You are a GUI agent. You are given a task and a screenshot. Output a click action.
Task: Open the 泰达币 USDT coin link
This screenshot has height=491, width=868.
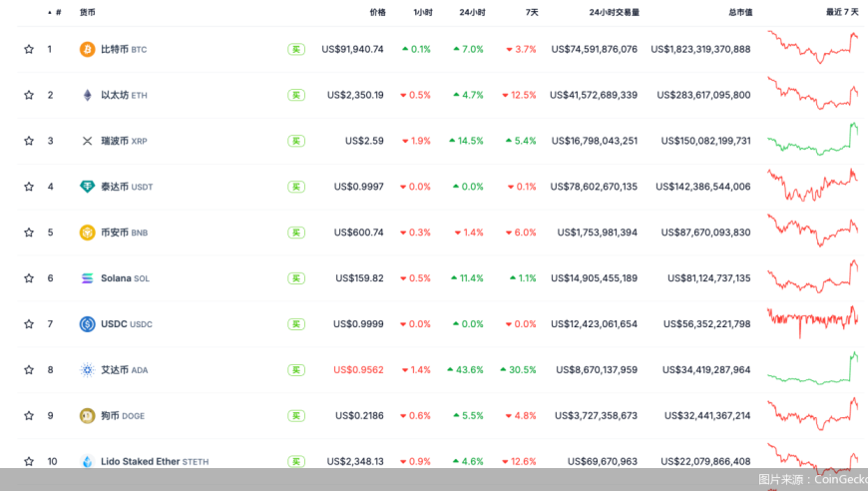127,187
